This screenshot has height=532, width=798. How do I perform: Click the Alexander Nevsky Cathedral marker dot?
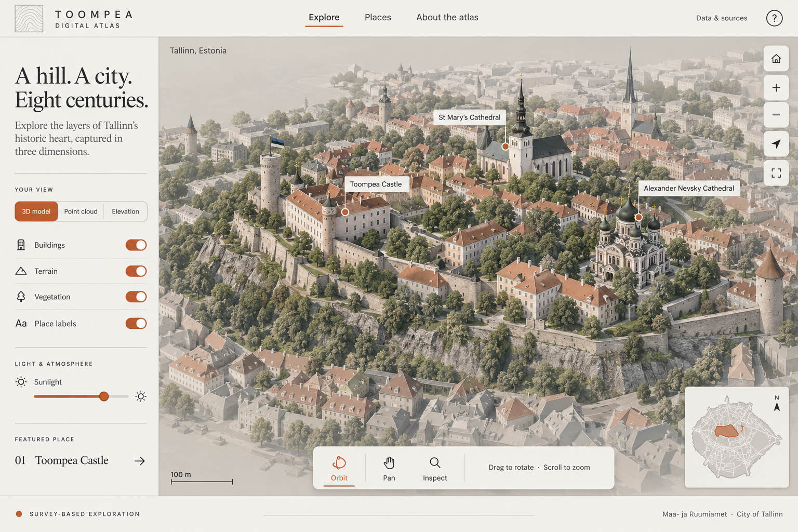[639, 217]
